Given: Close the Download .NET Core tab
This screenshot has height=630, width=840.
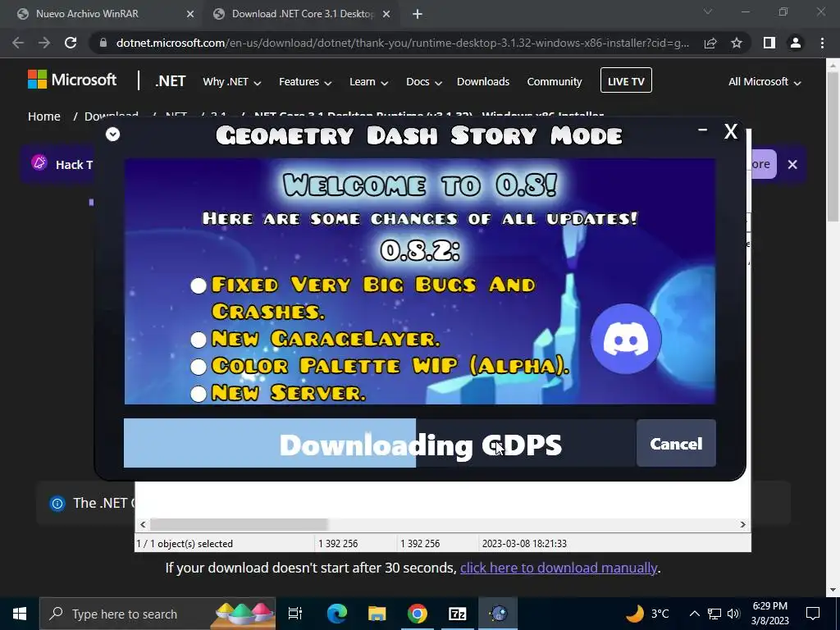Looking at the screenshot, I should [x=386, y=14].
